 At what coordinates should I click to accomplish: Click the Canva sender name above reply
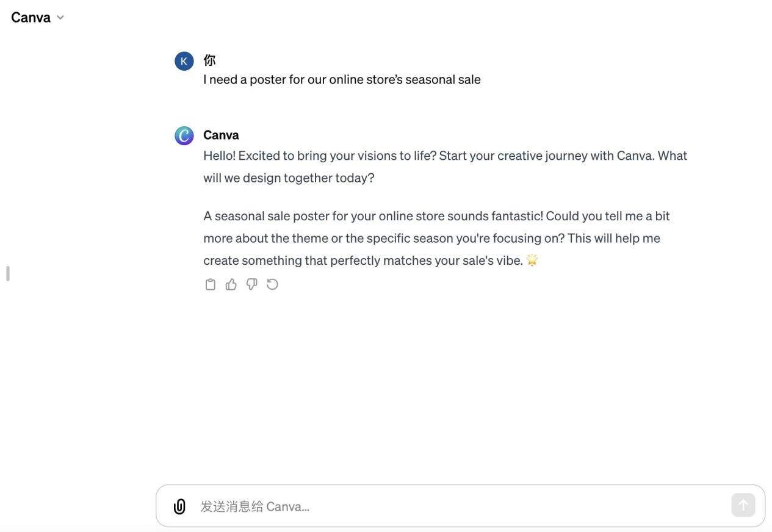[221, 135]
